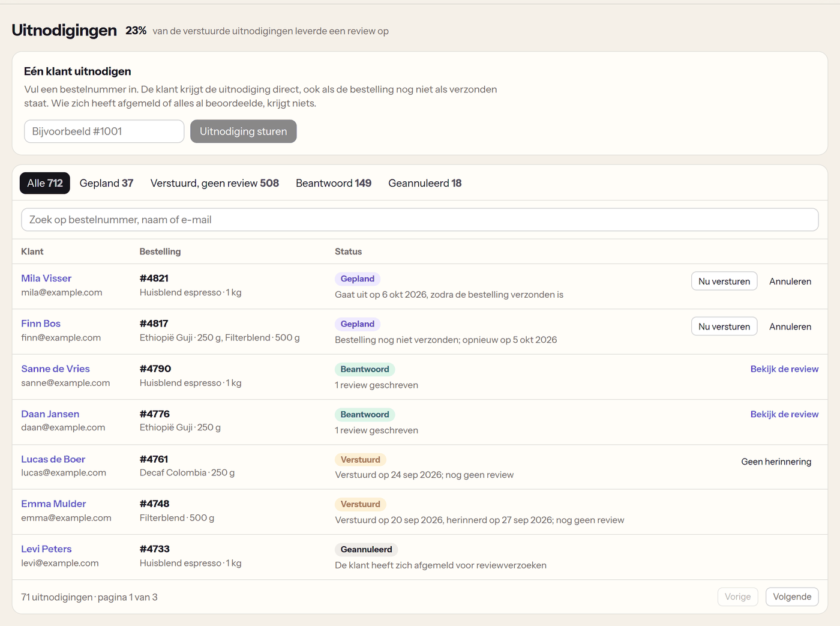840x626 pixels.
Task: Click the 'Bestelling' column header
Action: click(160, 251)
